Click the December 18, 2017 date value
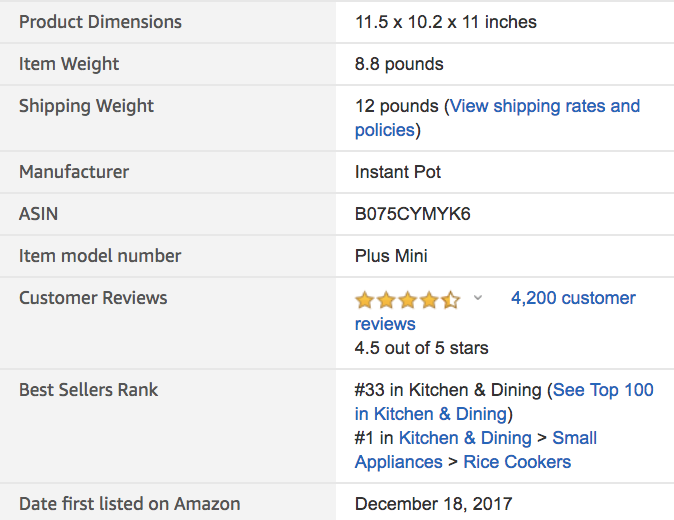Image resolution: width=674 pixels, height=520 pixels. 433,504
